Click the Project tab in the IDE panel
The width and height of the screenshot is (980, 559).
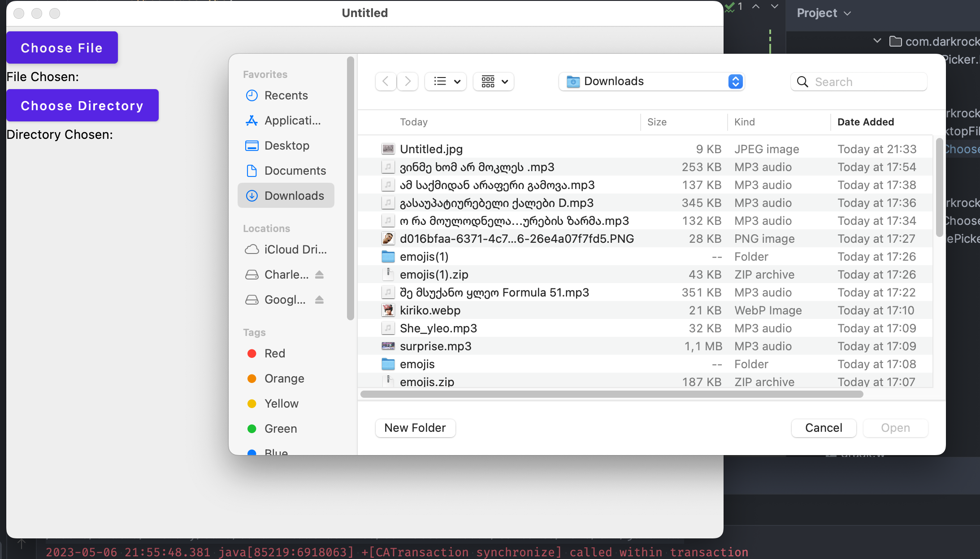[817, 13]
